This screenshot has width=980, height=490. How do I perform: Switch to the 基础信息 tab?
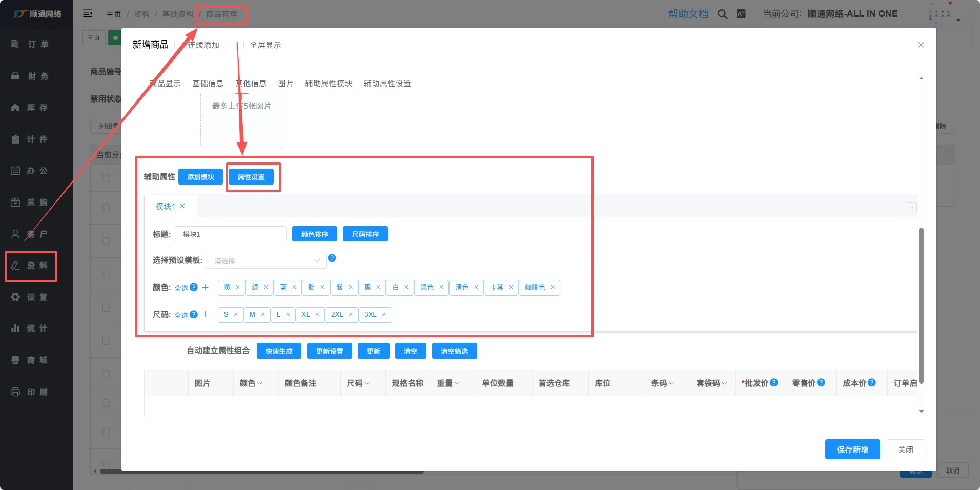pos(208,84)
